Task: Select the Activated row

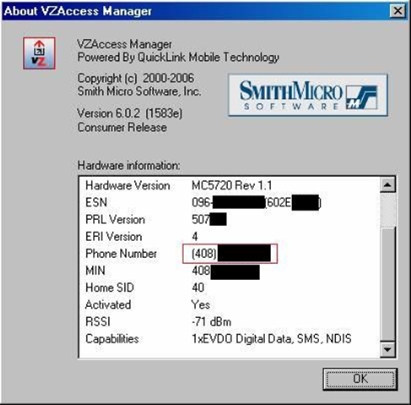Action: click(229, 305)
